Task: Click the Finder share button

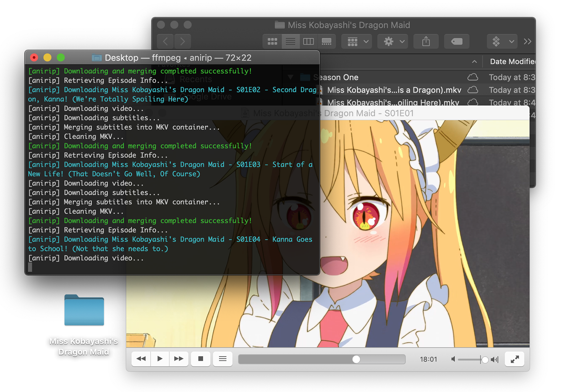Action: [426, 41]
